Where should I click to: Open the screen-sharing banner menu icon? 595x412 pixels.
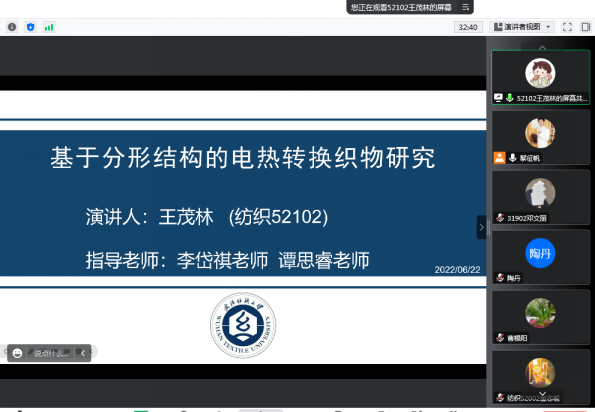tap(466, 7)
